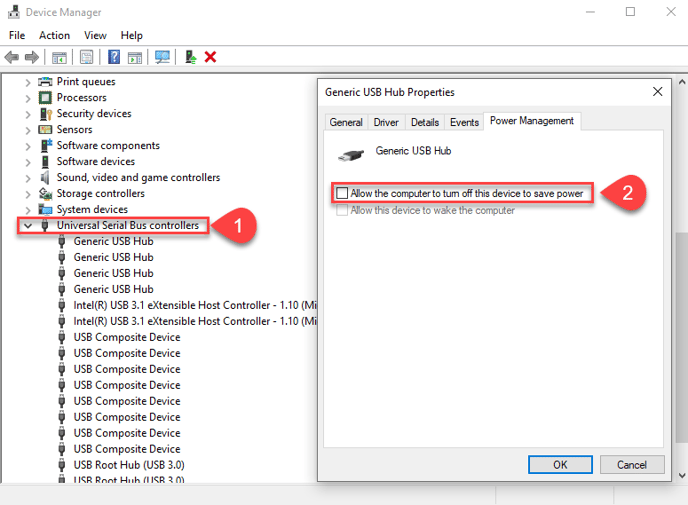The width and height of the screenshot is (688, 505).
Task: Select the 'Security devices' label
Action: (94, 114)
